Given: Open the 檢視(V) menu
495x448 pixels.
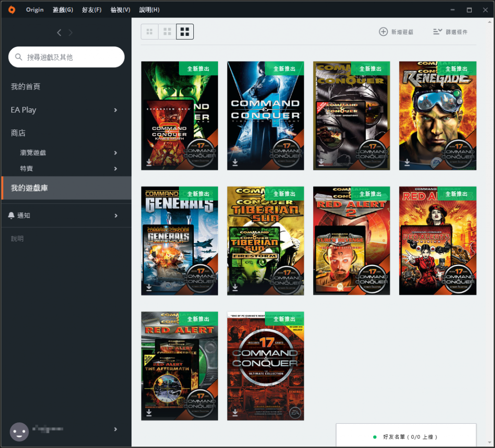Looking at the screenshot, I should (x=120, y=10).
